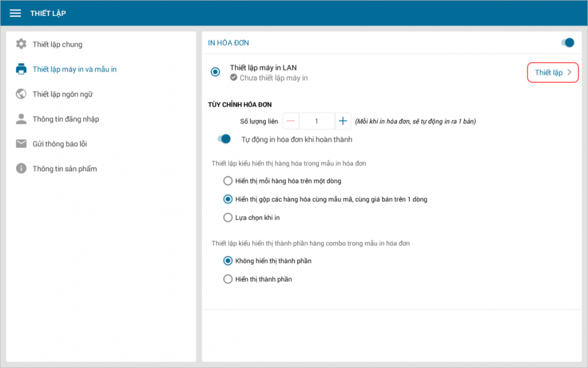The width and height of the screenshot is (588, 368).
Task: Open the hamburger menu icon
Action: [15, 13]
